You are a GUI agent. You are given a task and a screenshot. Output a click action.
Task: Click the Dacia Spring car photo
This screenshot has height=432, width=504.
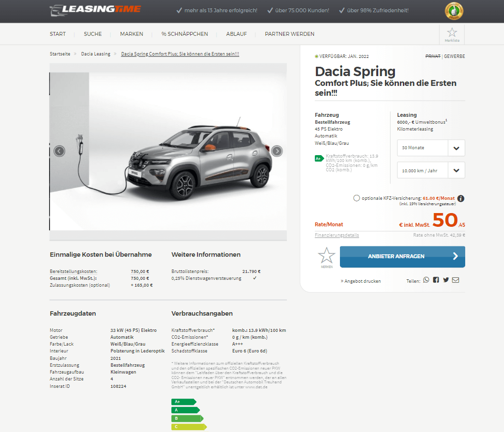[x=168, y=152]
